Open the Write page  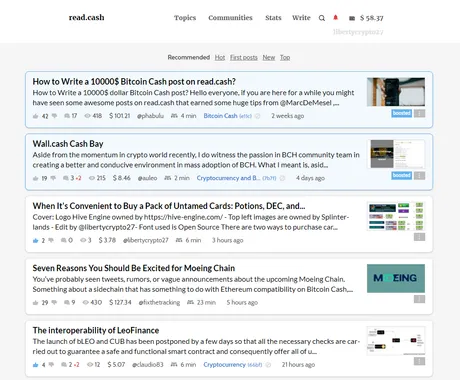[301, 18]
